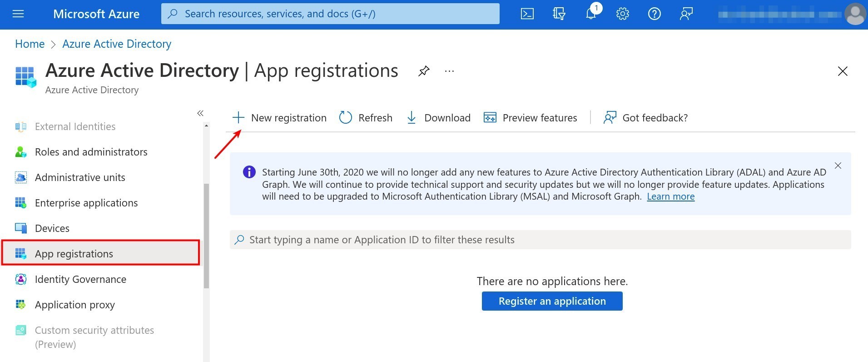This screenshot has width=868, height=362.
Task: Open Cloud Shell from the top bar
Action: click(527, 14)
